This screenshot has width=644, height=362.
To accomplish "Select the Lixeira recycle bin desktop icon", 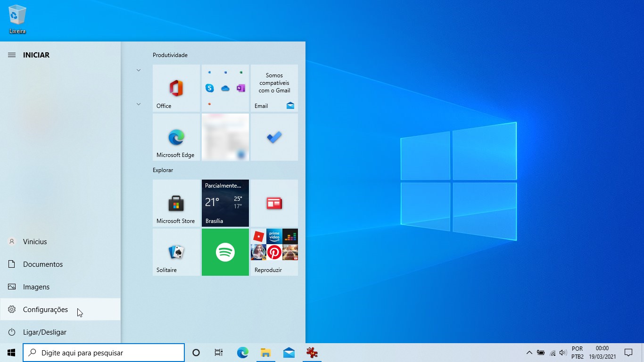I will [17, 20].
